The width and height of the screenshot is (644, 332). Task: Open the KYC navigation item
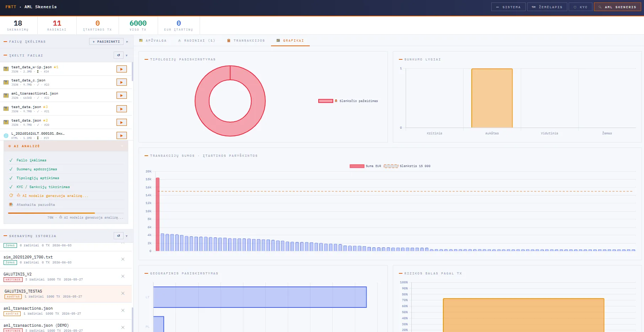580,7
